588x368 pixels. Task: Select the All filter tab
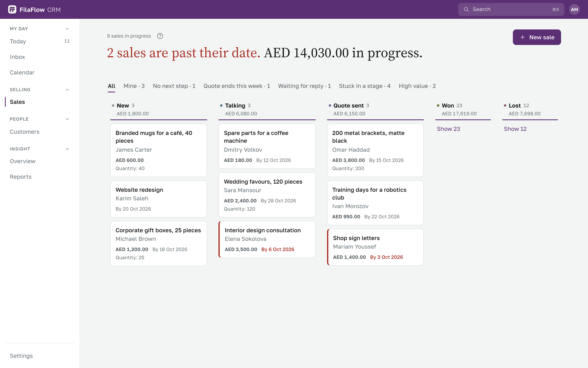click(111, 86)
